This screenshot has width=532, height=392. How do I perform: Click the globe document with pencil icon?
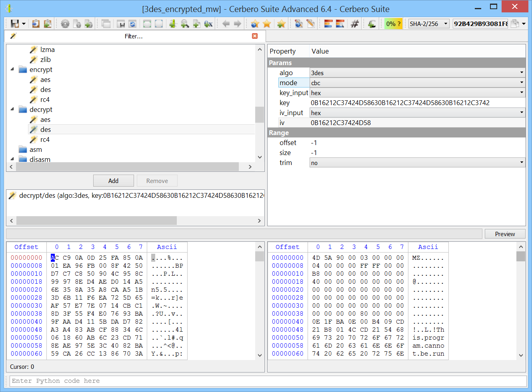(x=299, y=24)
